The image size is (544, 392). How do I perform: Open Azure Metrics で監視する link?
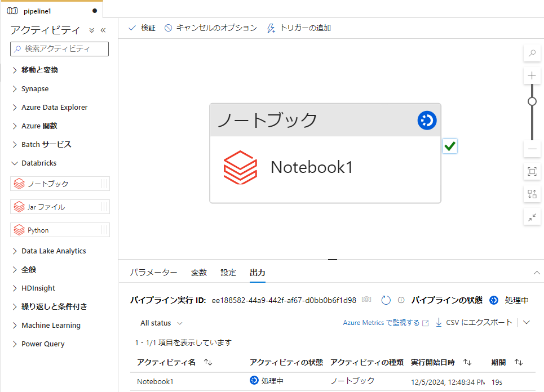386,323
